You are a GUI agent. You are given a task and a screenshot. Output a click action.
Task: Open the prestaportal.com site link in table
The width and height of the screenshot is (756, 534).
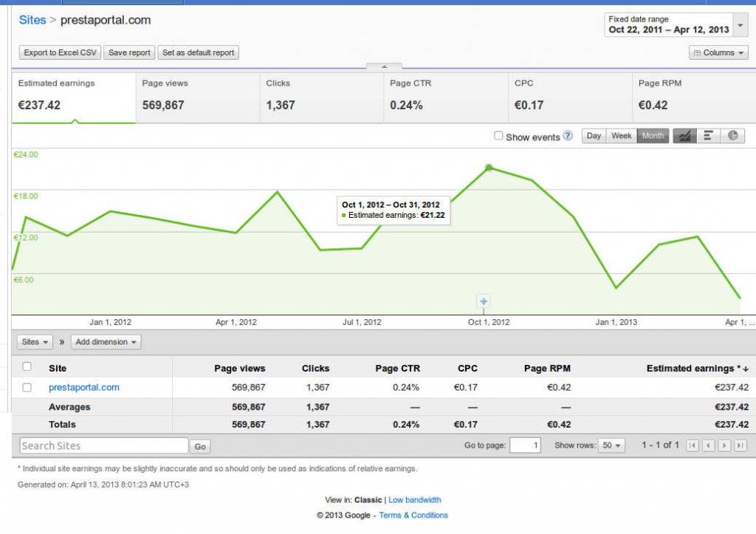[83, 387]
